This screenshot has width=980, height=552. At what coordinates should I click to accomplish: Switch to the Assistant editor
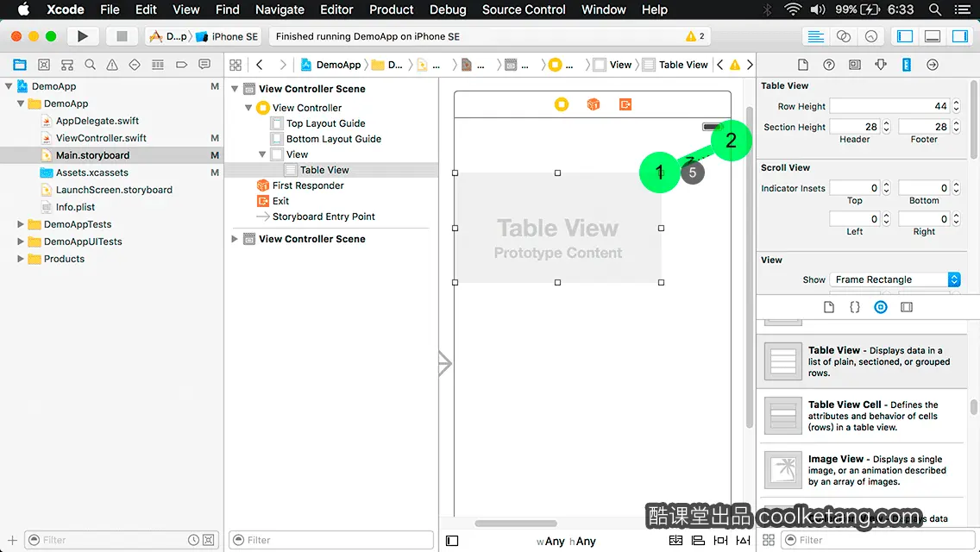pos(843,36)
